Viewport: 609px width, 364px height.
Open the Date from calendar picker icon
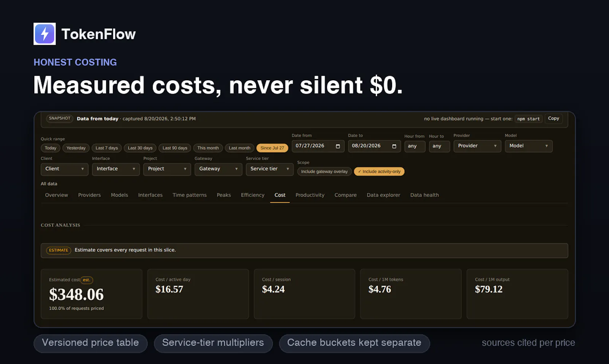click(338, 146)
